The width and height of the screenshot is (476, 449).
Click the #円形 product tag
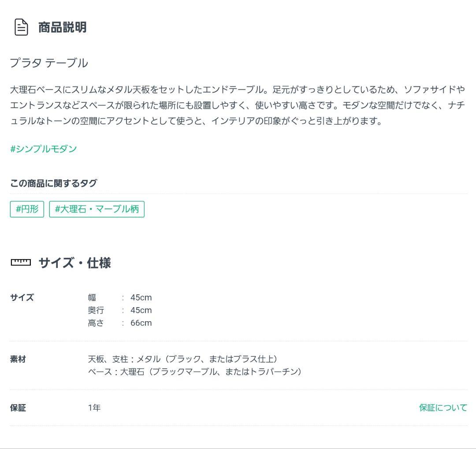point(26,209)
